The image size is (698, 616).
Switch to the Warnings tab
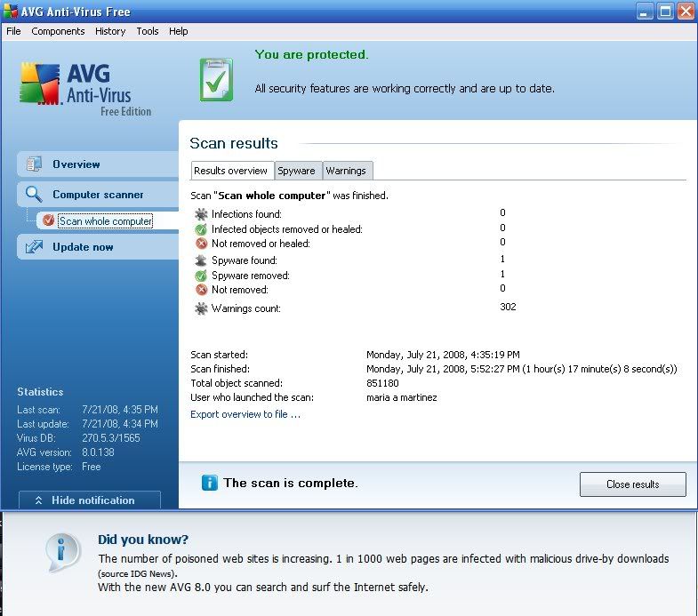[x=346, y=171]
